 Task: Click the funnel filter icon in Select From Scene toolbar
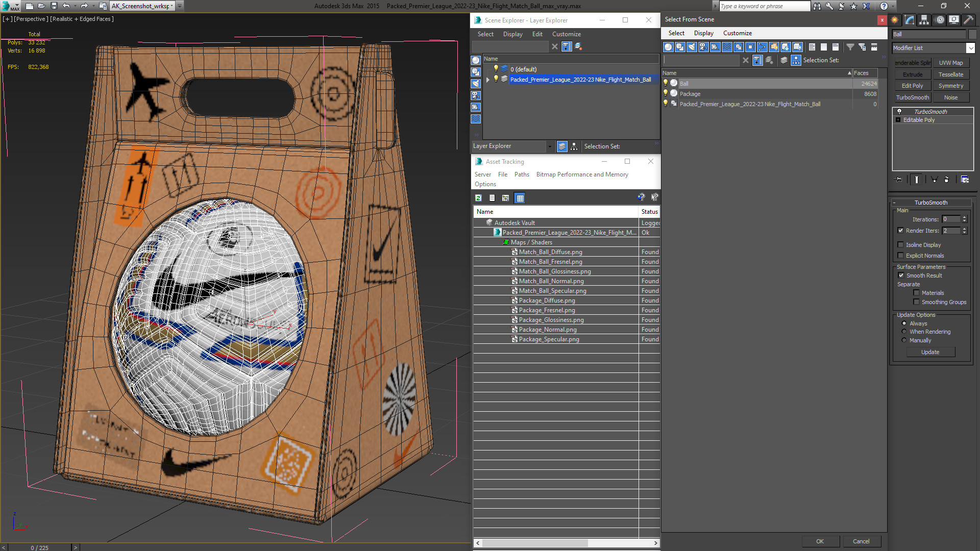tap(850, 47)
